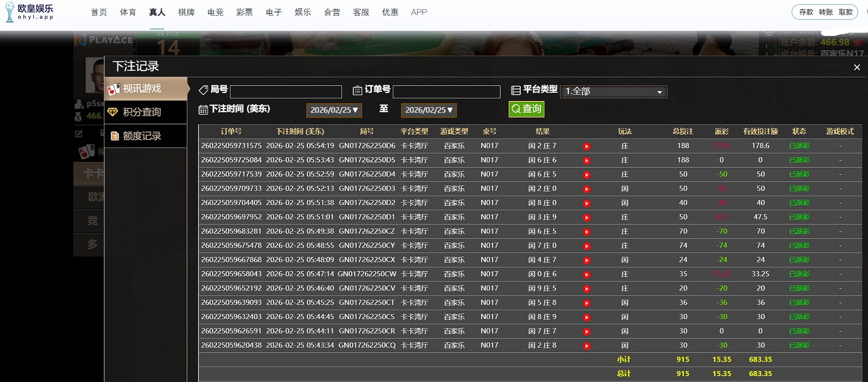
Task: Focus the 订单号 text field
Action: pyautogui.click(x=446, y=92)
